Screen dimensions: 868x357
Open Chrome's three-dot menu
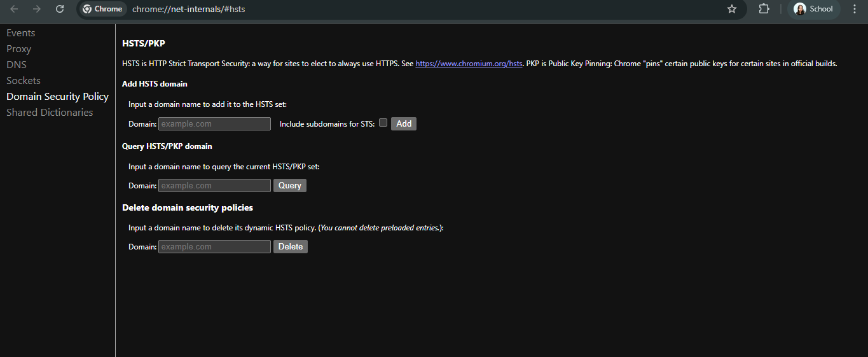coord(854,9)
